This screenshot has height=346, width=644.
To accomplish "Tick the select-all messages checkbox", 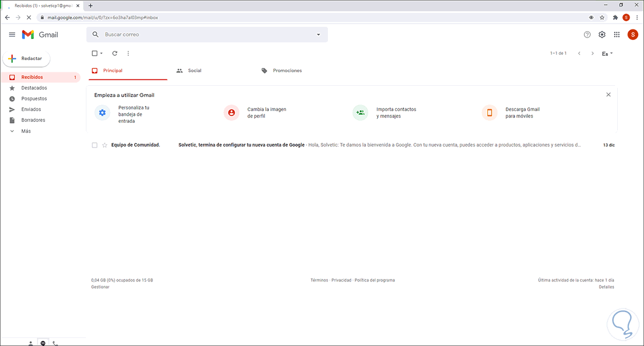I will point(94,53).
